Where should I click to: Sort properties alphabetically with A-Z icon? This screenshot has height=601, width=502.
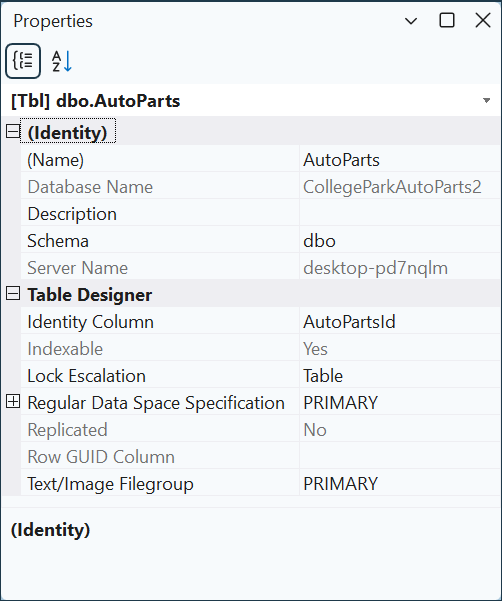click(x=62, y=61)
